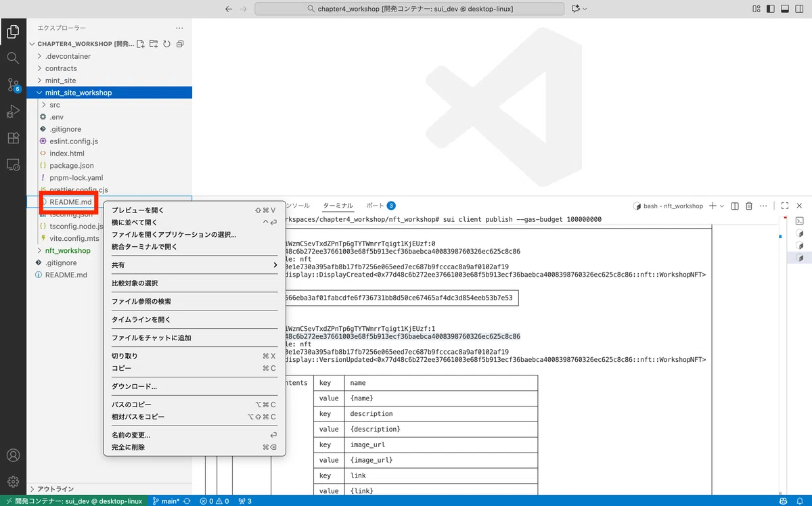Open the Copilot dropdown chevron in title bar
Screen dimensions: 812x506
tap(585, 9)
